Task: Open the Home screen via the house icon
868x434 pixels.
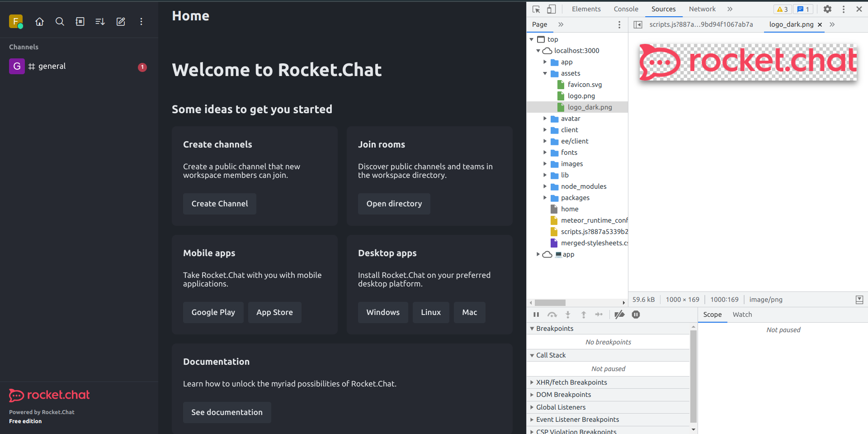Action: (39, 21)
